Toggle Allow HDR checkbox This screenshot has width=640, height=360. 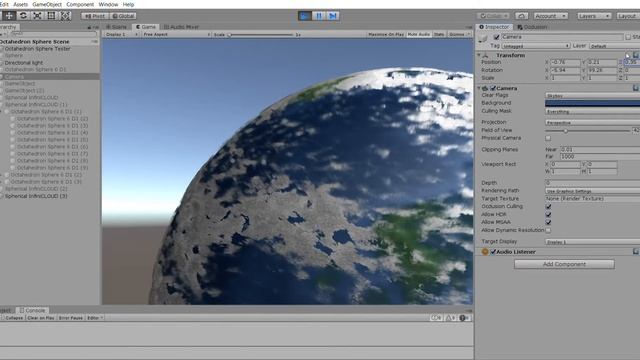point(548,214)
